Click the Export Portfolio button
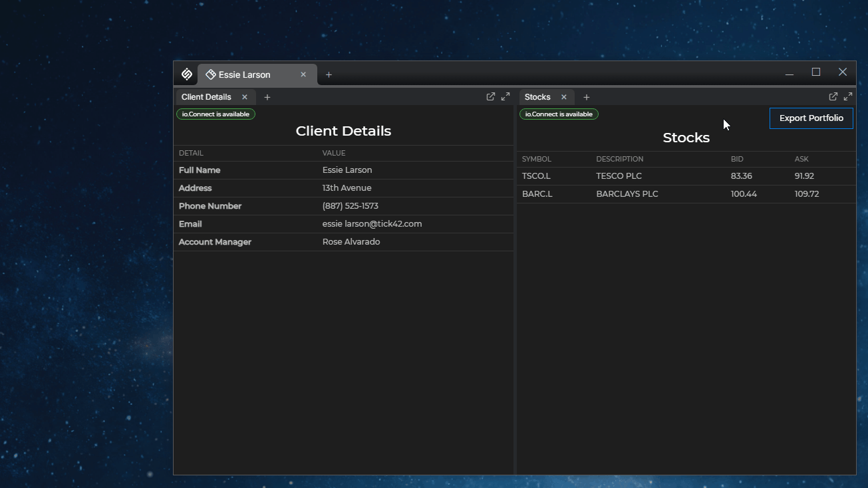The height and width of the screenshot is (488, 868). click(811, 118)
